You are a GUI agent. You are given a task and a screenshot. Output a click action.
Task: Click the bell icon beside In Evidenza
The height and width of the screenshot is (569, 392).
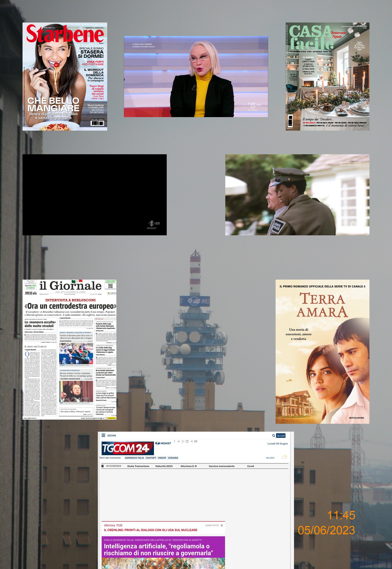coord(103,466)
